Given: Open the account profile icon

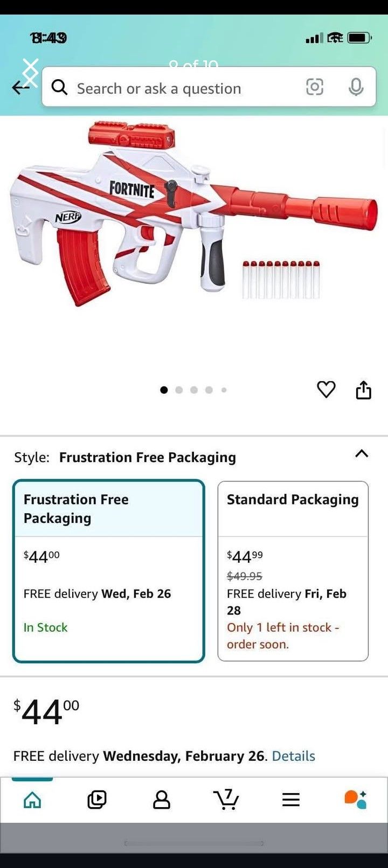Looking at the screenshot, I should (162, 800).
